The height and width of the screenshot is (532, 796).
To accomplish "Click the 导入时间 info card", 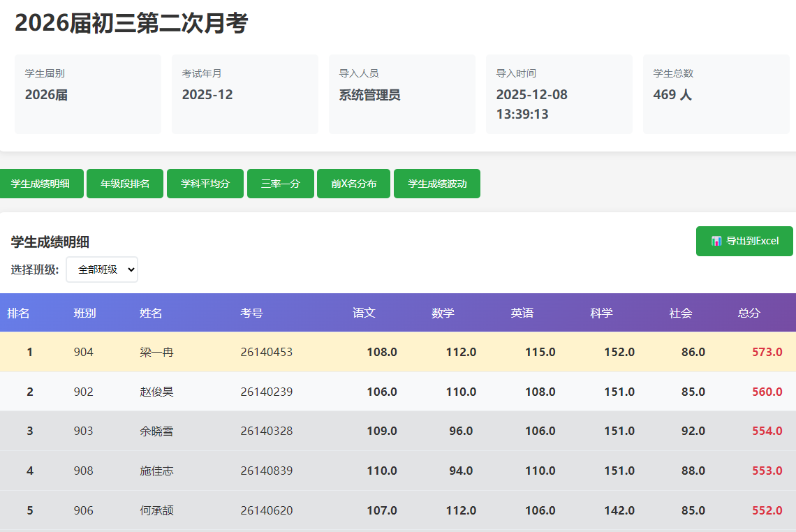I will tap(559, 94).
